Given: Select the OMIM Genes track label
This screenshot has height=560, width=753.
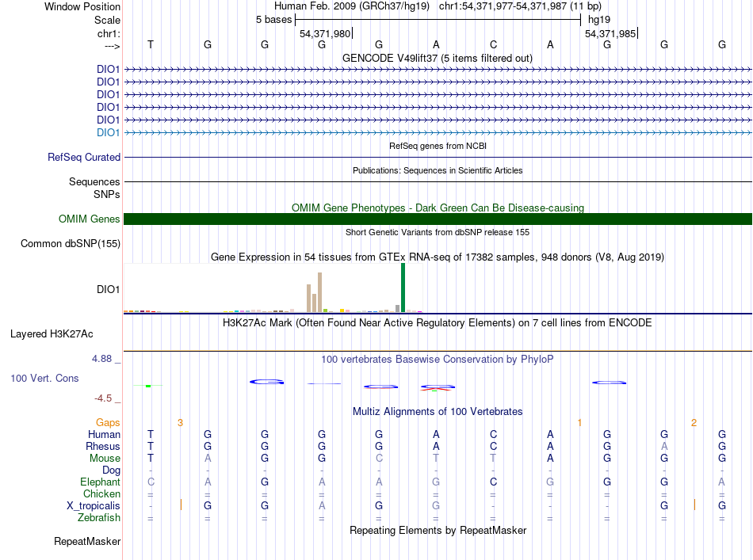Looking at the screenshot, I should 89,219.
